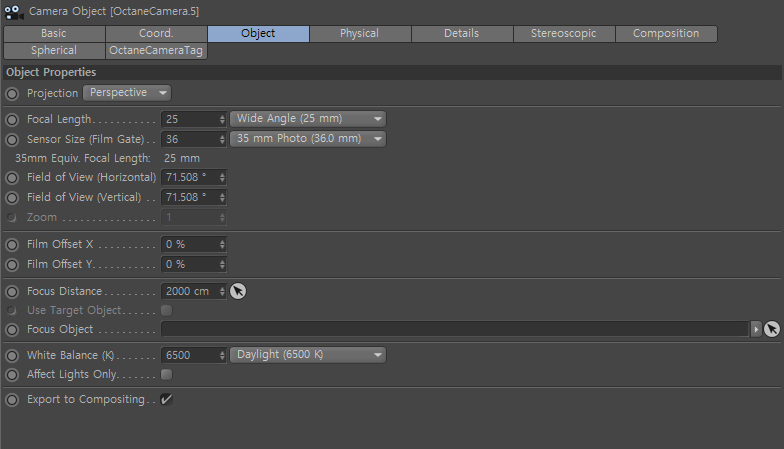Toggle the Use Target Object checkbox
The height and width of the screenshot is (449, 784).
[166, 310]
